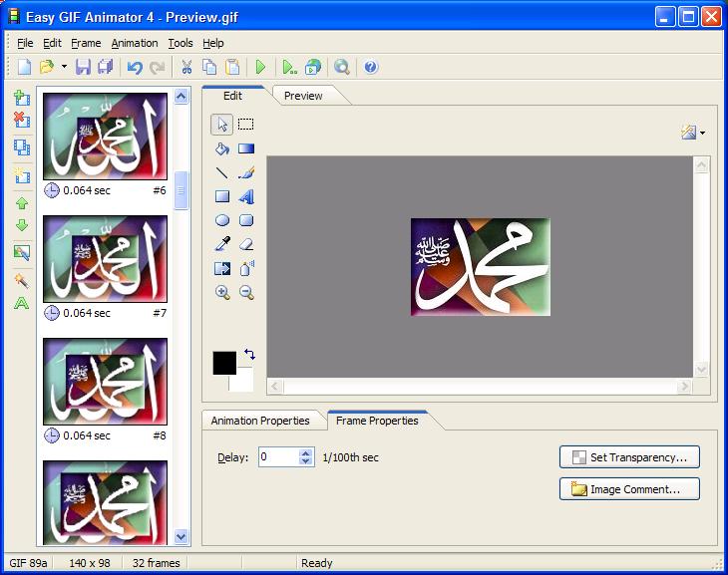Swap foreground and background colors

pyautogui.click(x=249, y=355)
